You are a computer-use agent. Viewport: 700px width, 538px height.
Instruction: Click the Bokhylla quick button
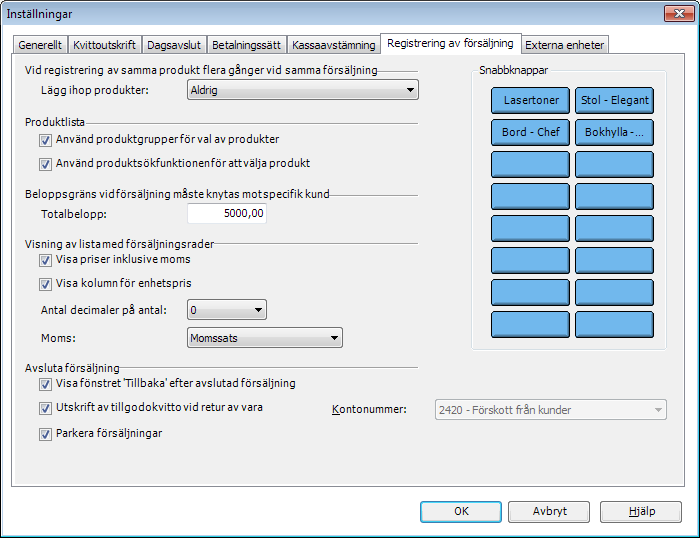614,133
